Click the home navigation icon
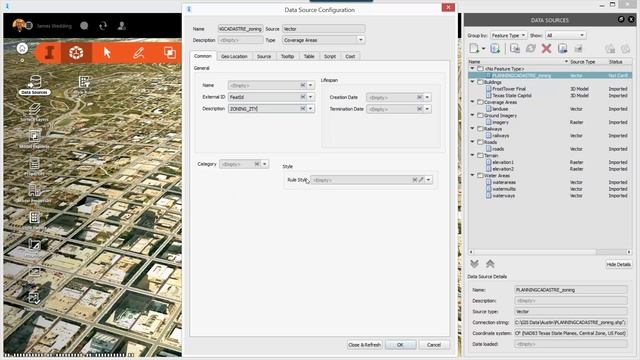Viewport: 640px width, 360px height. pos(22,48)
